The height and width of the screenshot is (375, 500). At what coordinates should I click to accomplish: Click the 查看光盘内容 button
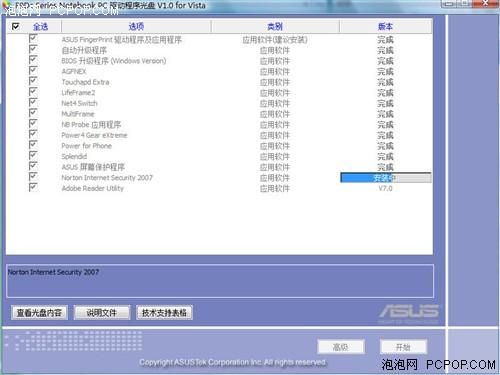point(39,313)
